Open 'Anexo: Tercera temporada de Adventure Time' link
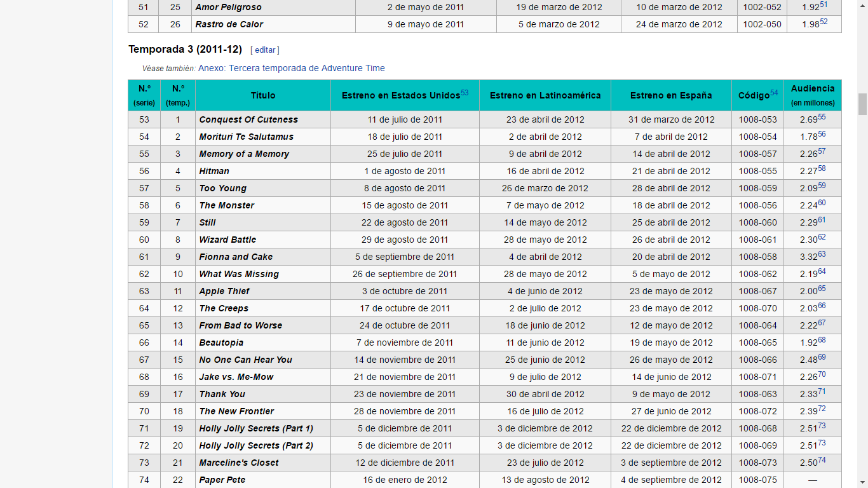 click(292, 68)
